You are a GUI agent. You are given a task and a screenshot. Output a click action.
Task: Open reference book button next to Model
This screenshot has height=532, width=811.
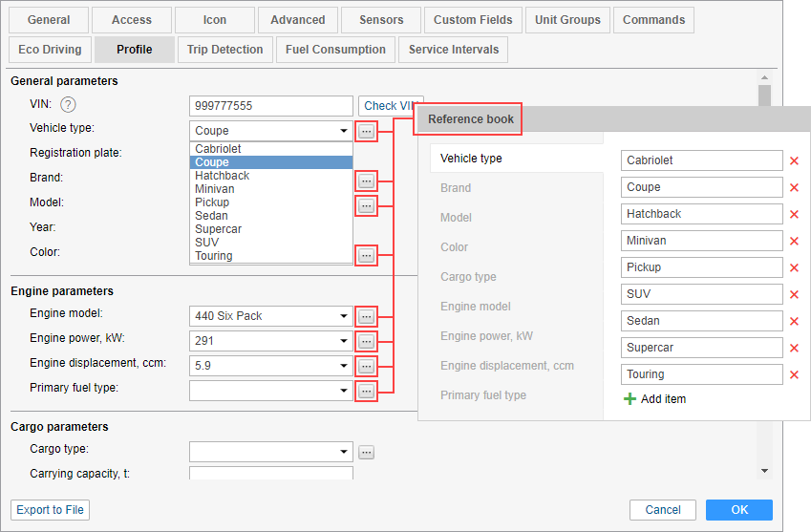pos(366,205)
